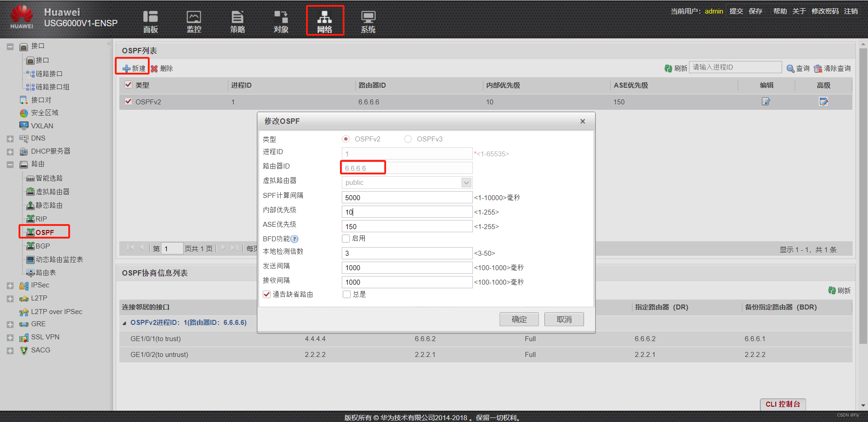Collapse the 路由 tree group
868x422 pixels.
[x=10, y=164]
